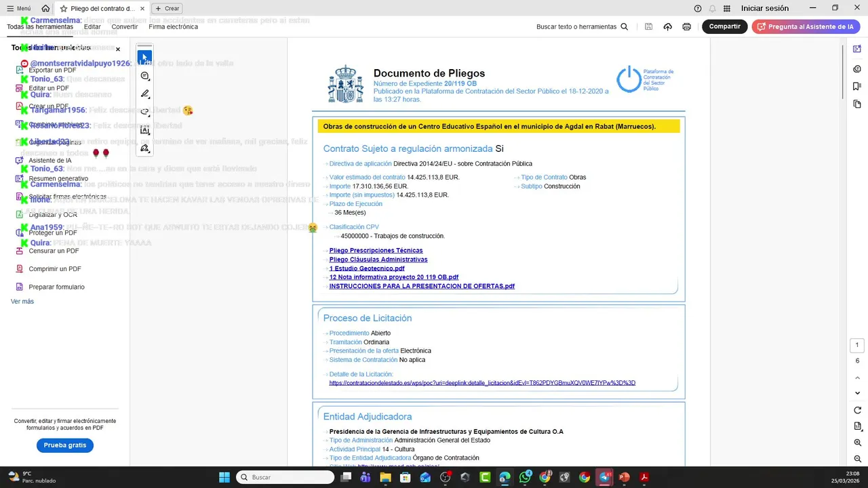Click Iniciar sesión

(765, 8)
